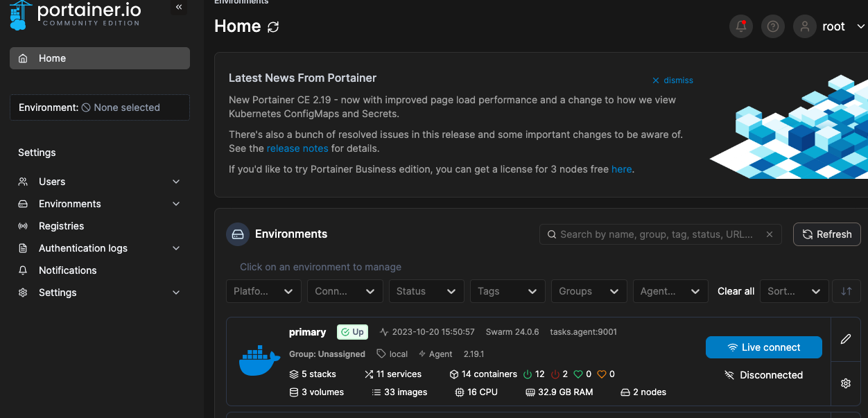Go to Notifications in the sidebar

(67, 270)
